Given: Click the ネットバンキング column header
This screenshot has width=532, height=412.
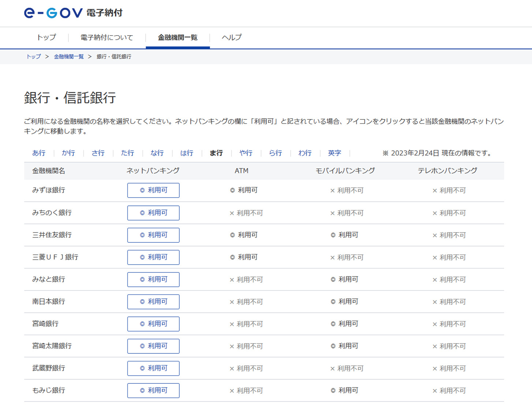Looking at the screenshot, I should pyautogui.click(x=153, y=171).
